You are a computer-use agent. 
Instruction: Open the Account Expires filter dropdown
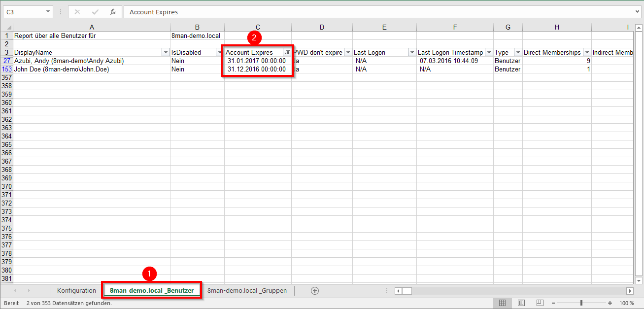(x=287, y=52)
